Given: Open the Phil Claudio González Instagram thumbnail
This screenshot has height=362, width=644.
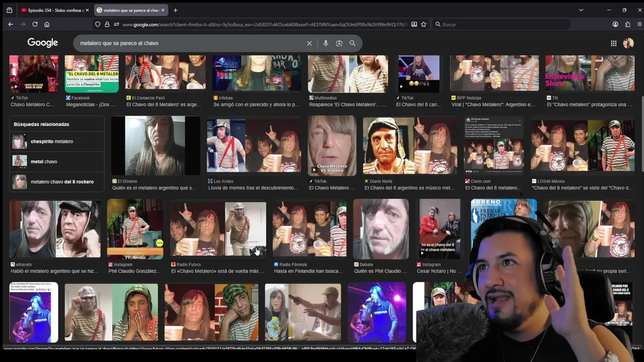Looking at the screenshot, I should click(x=135, y=229).
